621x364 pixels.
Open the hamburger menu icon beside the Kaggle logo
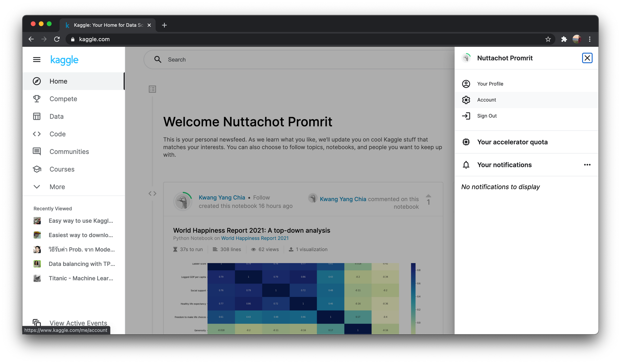37,60
